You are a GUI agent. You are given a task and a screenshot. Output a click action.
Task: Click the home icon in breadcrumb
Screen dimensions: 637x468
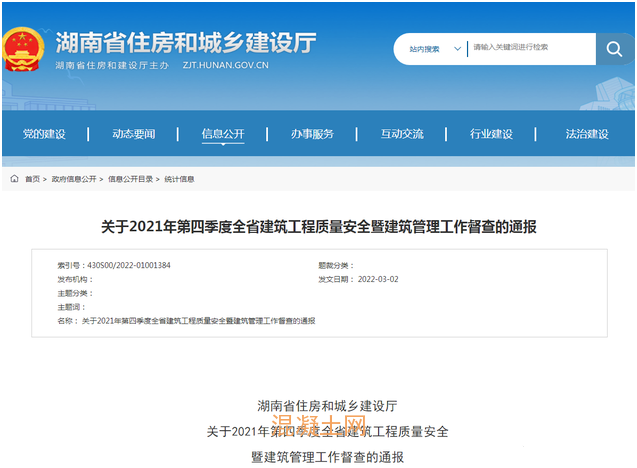15,179
